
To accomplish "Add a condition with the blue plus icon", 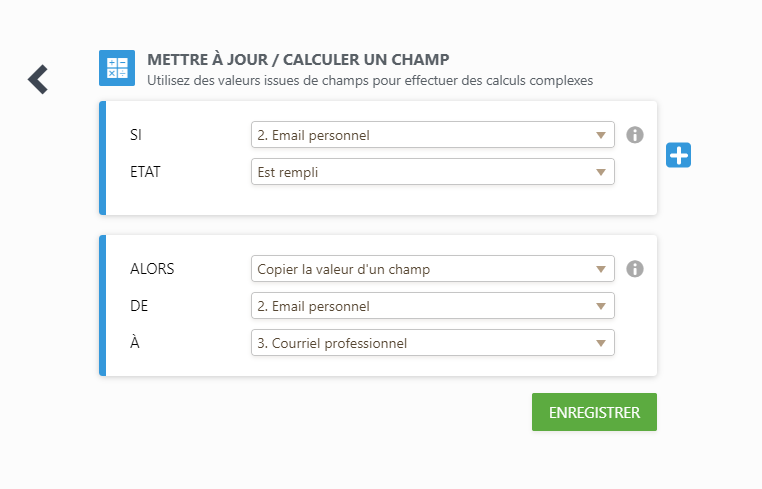I will pos(678,155).
